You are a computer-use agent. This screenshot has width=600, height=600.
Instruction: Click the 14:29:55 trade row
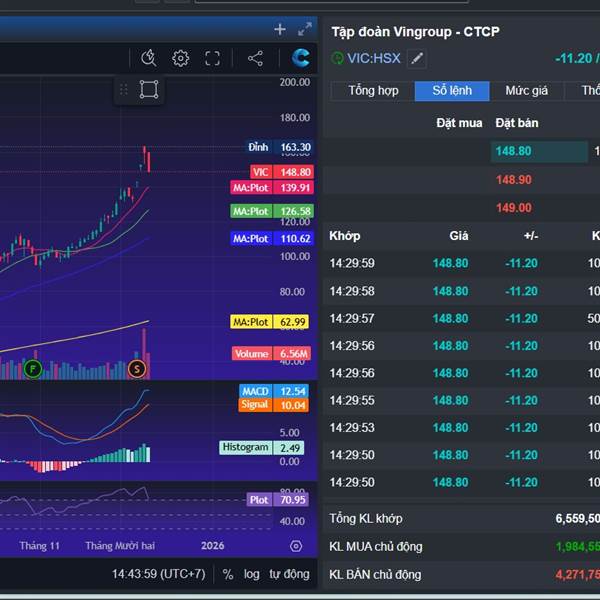click(461, 400)
